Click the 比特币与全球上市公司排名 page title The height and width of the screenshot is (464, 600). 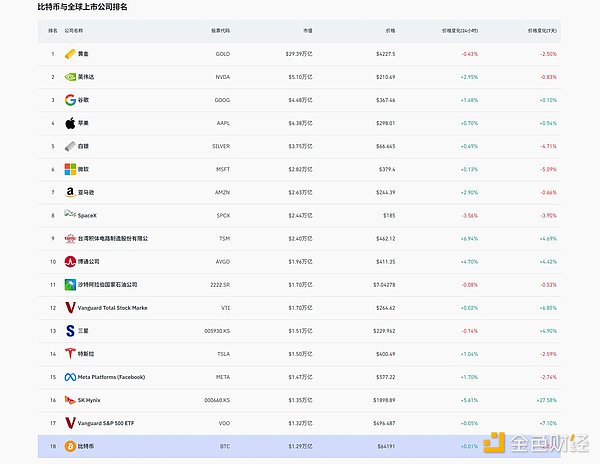coord(82,7)
